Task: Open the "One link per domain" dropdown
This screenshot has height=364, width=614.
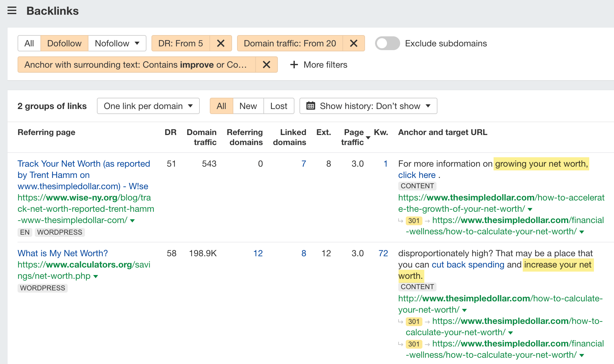Action: point(148,106)
